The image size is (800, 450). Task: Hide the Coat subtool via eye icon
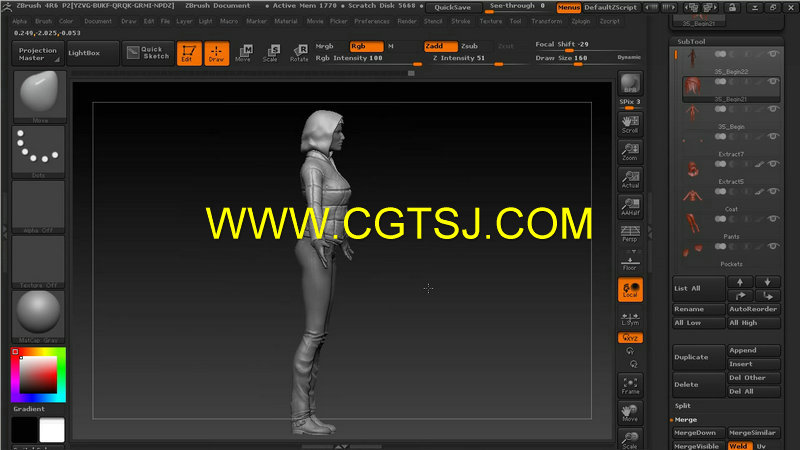point(773,191)
